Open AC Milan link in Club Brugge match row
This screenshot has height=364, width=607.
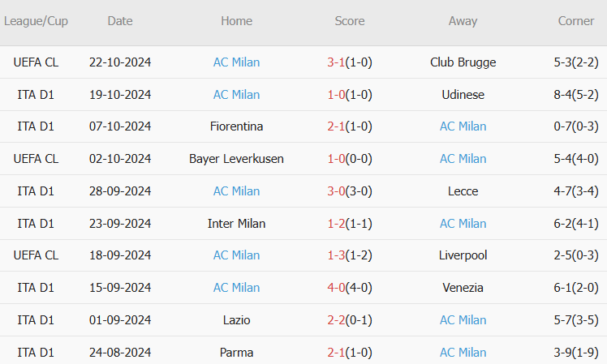point(236,62)
